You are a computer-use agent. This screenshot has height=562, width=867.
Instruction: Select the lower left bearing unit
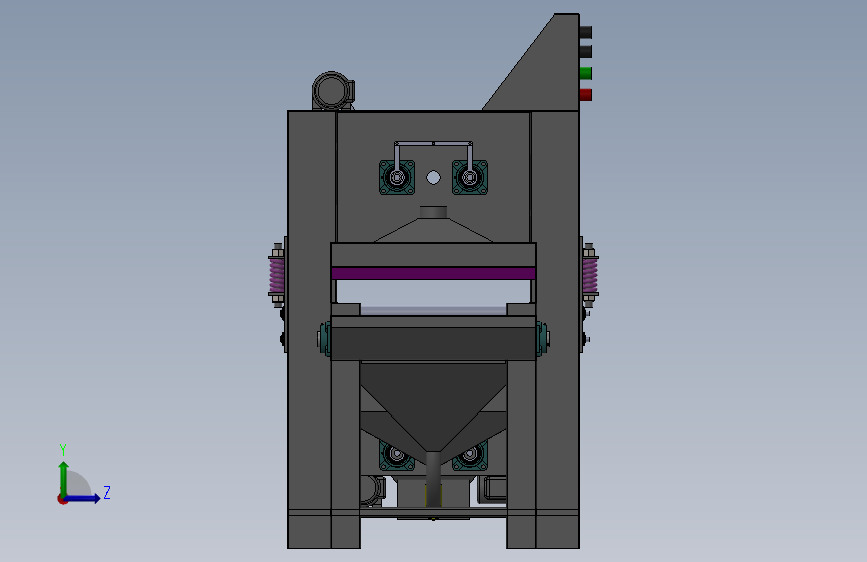394,456
